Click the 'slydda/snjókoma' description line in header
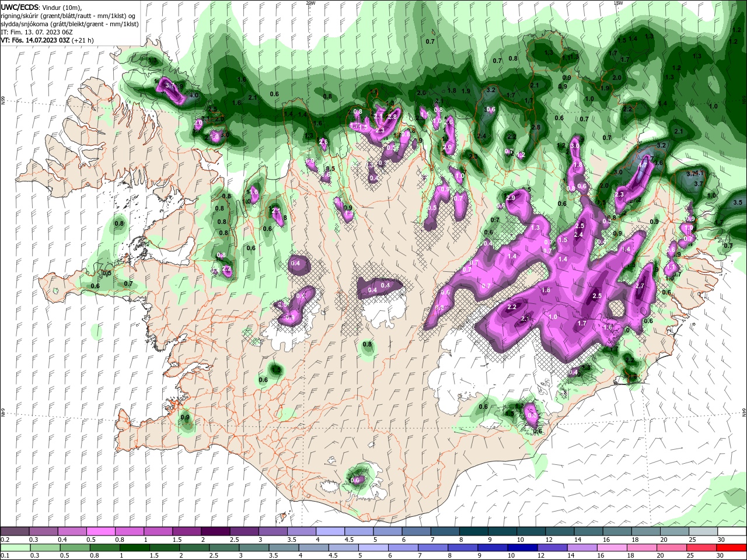 (69, 24)
